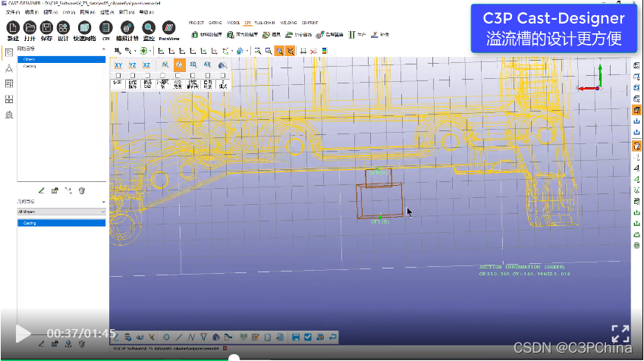The height and width of the screenshot is (361, 644).
Task: Click the blue floppy icon in bottom toolbar
Action: [x=296, y=337]
